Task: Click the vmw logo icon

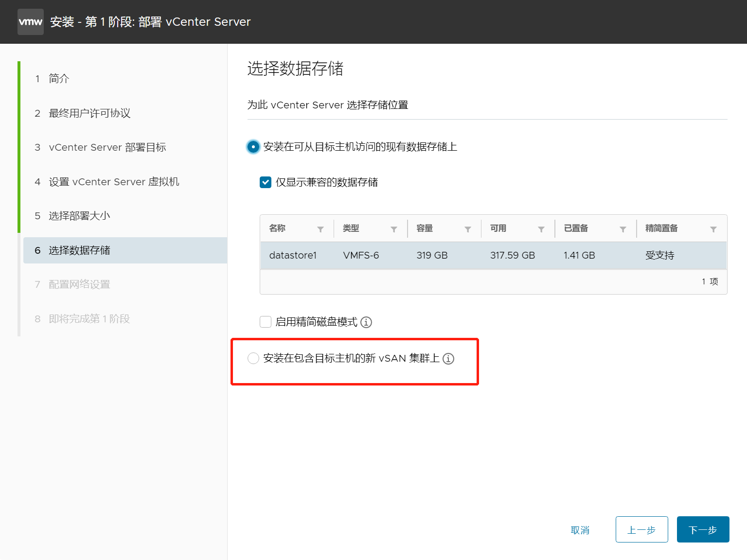Action: point(31,22)
